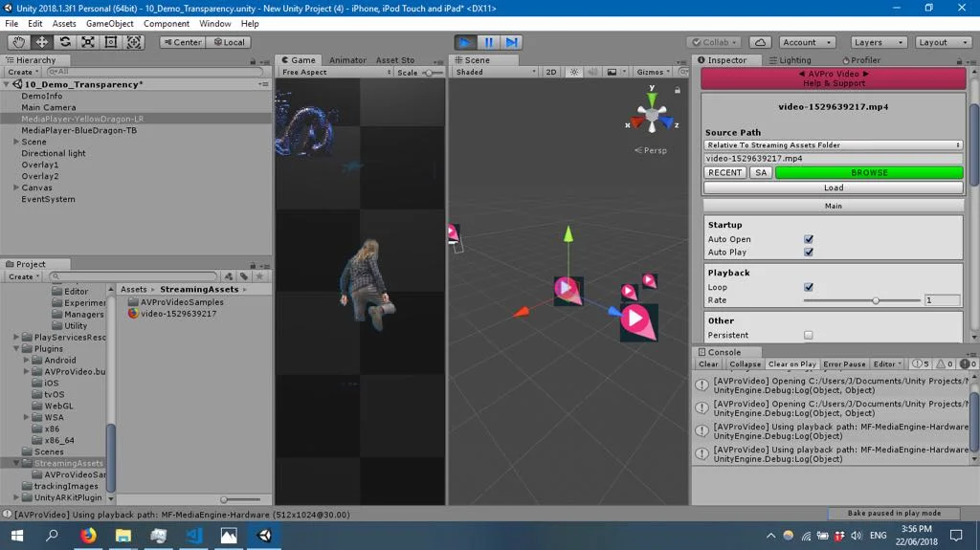Expand the Scene object in Hierarchy

coord(16,142)
